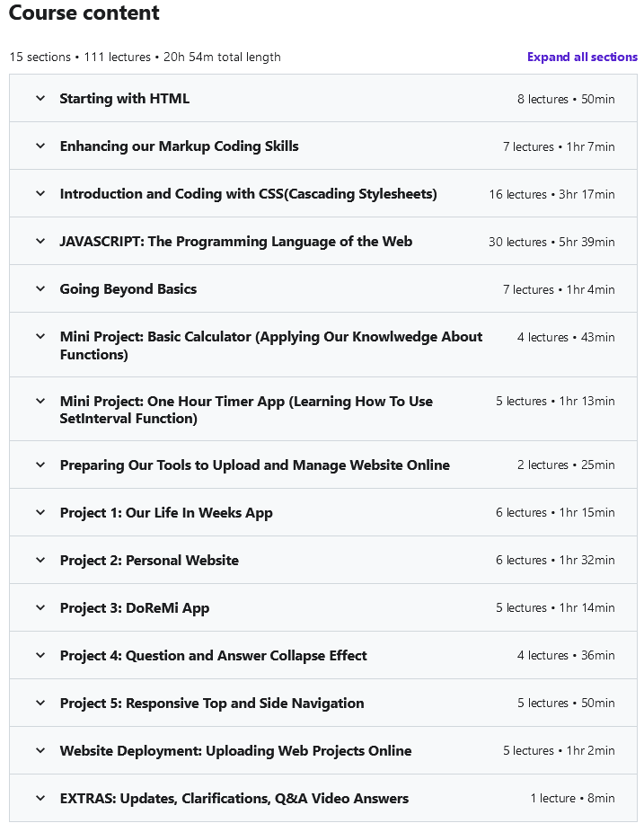Screen dimensions: 644x832
Task: Expand the Enhancing our Markup Coding Skills section
Action: pyautogui.click(x=39, y=146)
